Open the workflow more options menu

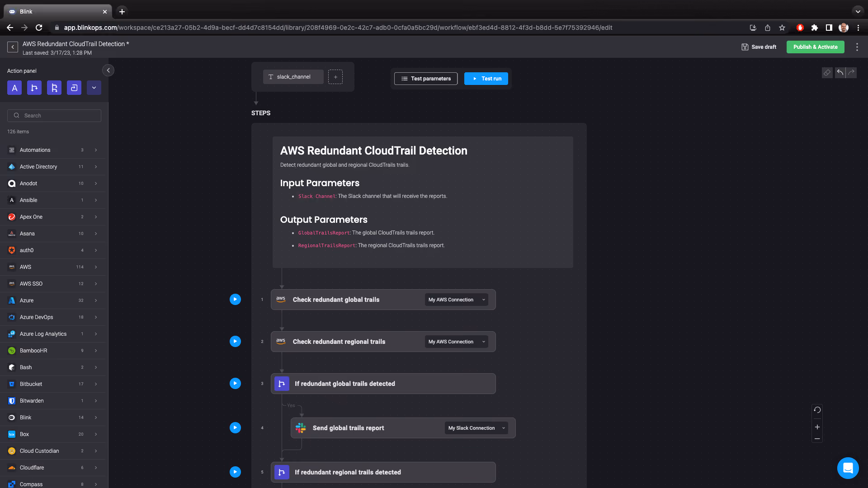(857, 47)
